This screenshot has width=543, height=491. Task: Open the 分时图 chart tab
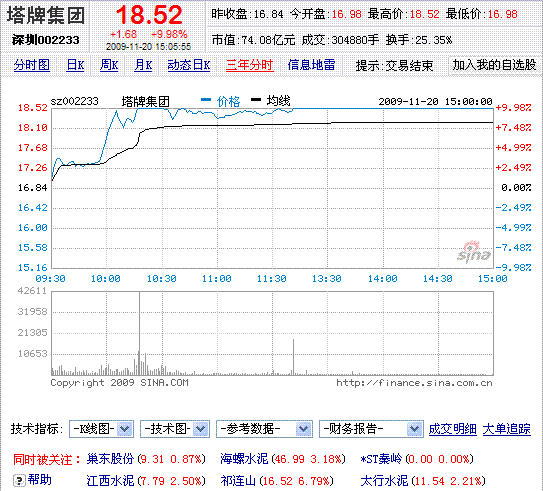(32, 65)
